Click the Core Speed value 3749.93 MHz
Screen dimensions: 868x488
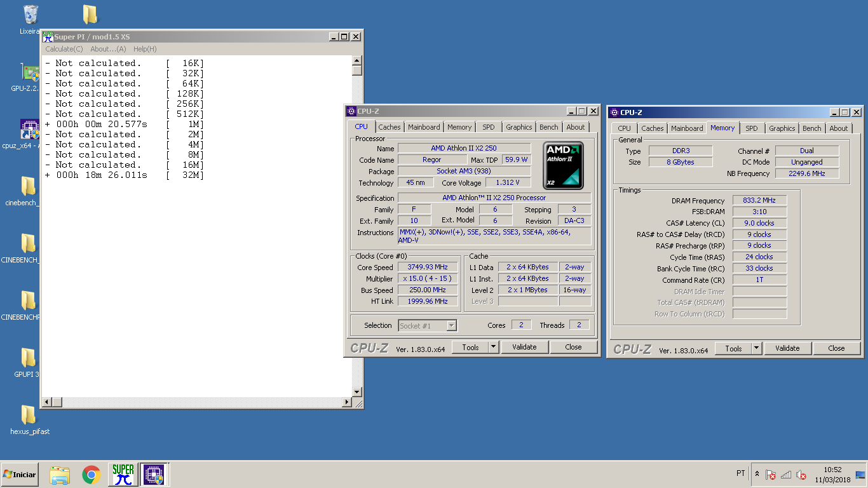(x=428, y=268)
